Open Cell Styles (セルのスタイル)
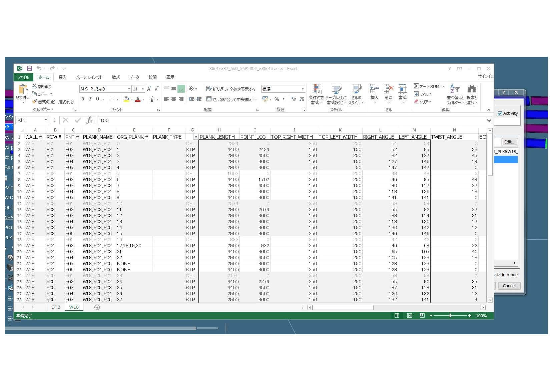Screen dimensions: 554x392 (x=356, y=94)
